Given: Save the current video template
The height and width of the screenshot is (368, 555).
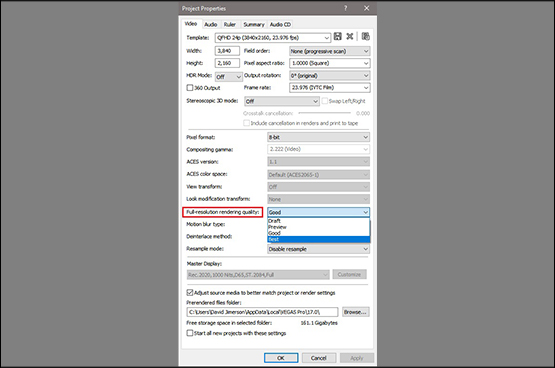Looking at the screenshot, I should [x=338, y=36].
